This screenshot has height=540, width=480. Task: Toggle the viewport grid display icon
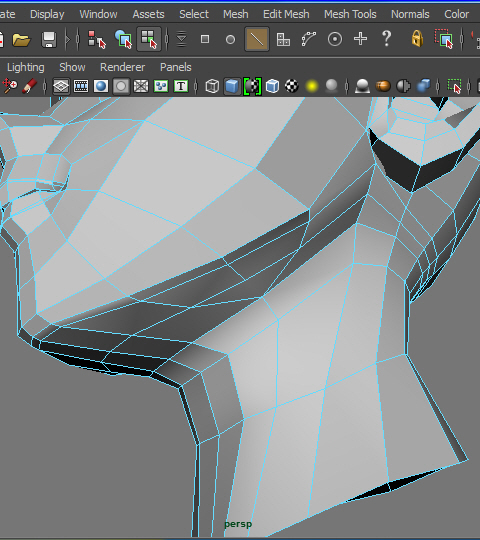pyautogui.click(x=61, y=86)
